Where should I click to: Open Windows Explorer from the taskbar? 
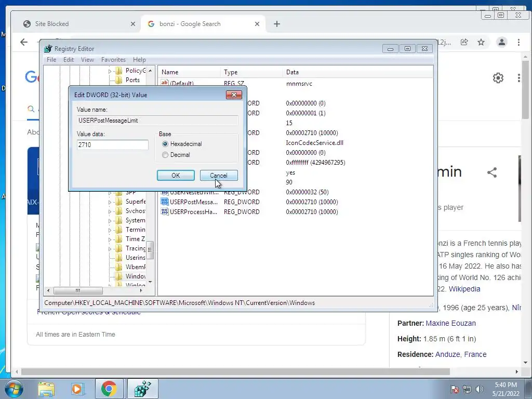coord(46,389)
